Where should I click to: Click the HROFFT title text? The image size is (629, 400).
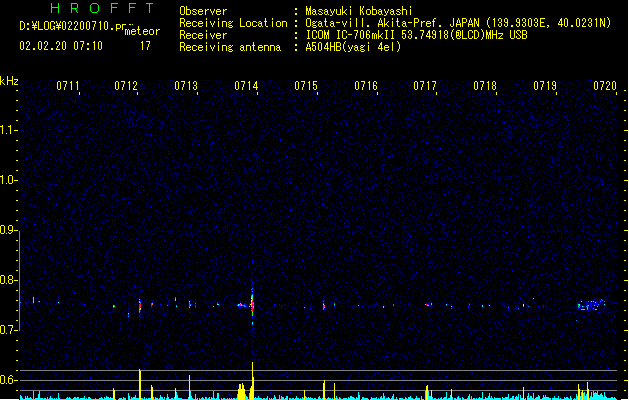102,8
